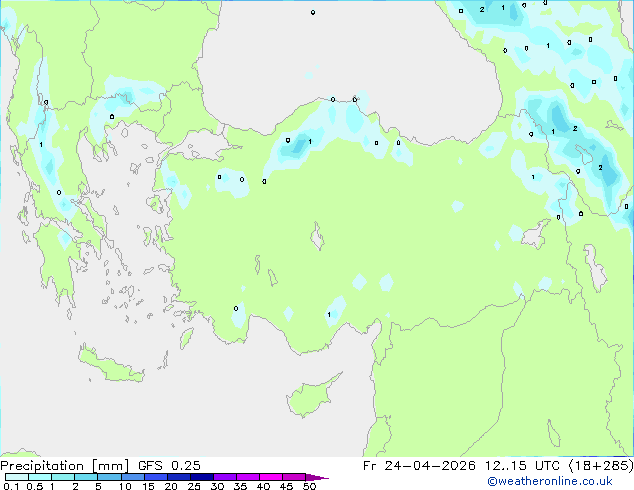Click the 'GFS 0.25' model label

[169, 466]
